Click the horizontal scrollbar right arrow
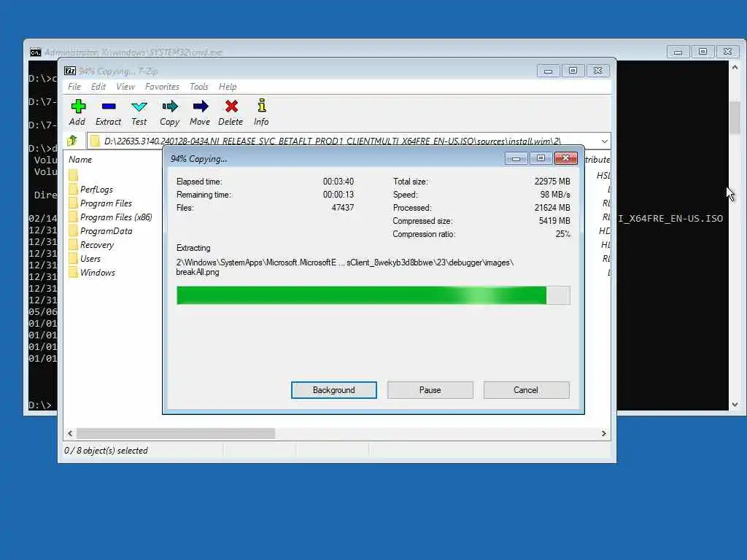The width and height of the screenshot is (747, 560). [x=603, y=433]
